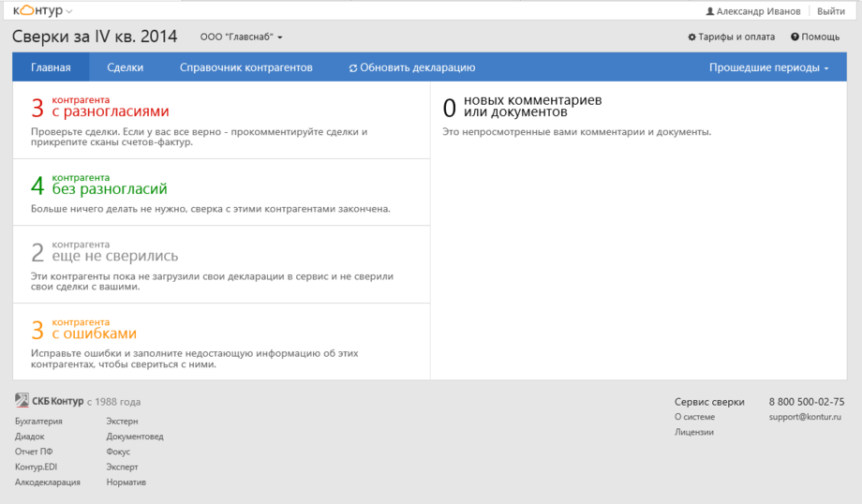Screen dimensions: 862x504
Task: Open Справочник контрагентов tab
Action: point(245,67)
